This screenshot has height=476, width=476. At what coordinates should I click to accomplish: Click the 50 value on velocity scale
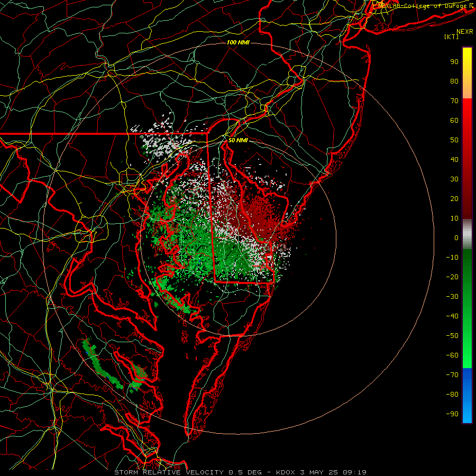click(454, 140)
